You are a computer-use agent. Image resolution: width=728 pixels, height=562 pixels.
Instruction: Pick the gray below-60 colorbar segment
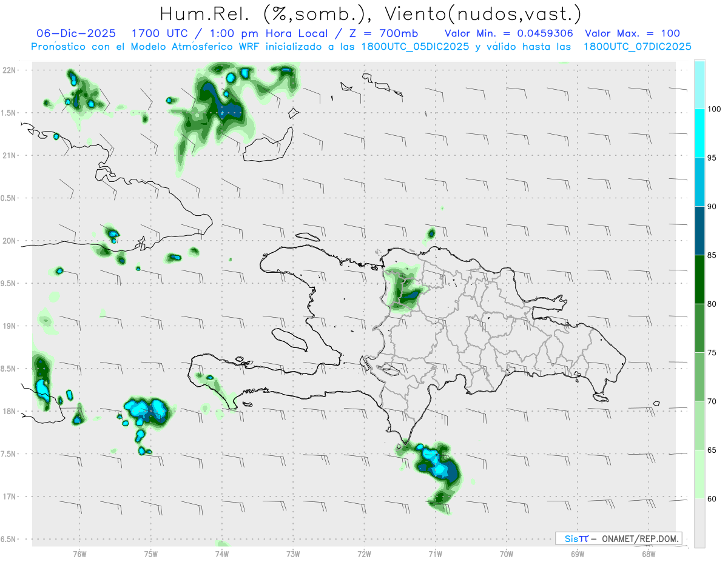point(699,523)
